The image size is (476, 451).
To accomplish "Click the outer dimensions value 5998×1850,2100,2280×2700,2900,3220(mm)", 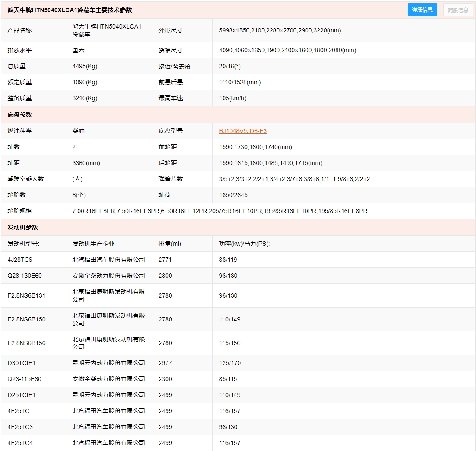I will tap(280, 30).
